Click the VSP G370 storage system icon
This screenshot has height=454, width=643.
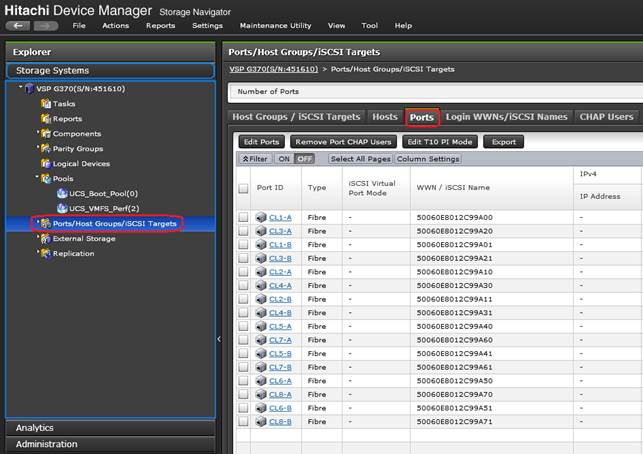30,89
